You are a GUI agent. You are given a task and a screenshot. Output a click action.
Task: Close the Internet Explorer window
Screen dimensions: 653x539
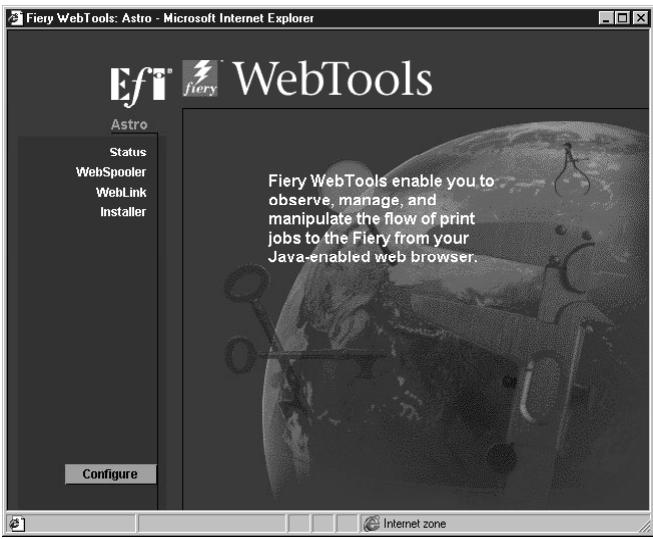tap(640, 18)
